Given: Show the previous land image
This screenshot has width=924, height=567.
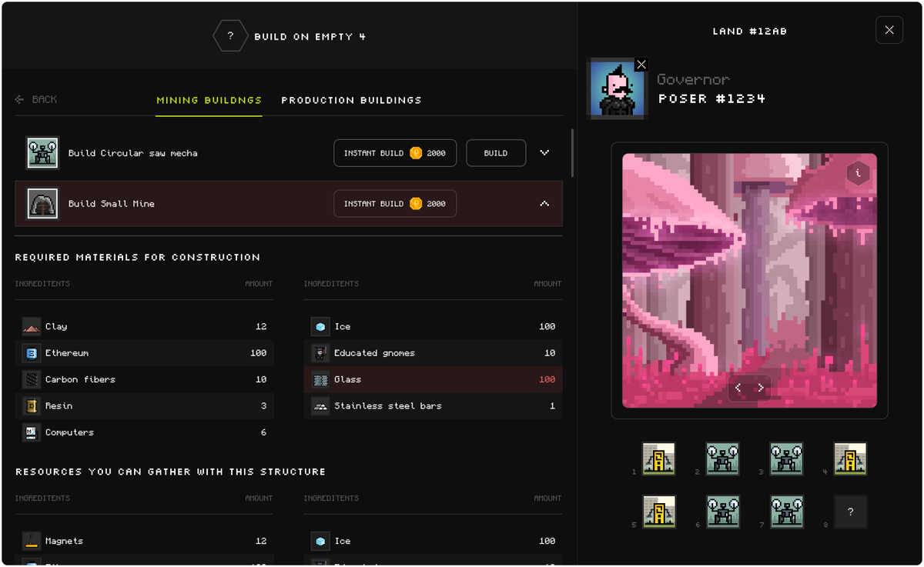Looking at the screenshot, I should point(738,388).
